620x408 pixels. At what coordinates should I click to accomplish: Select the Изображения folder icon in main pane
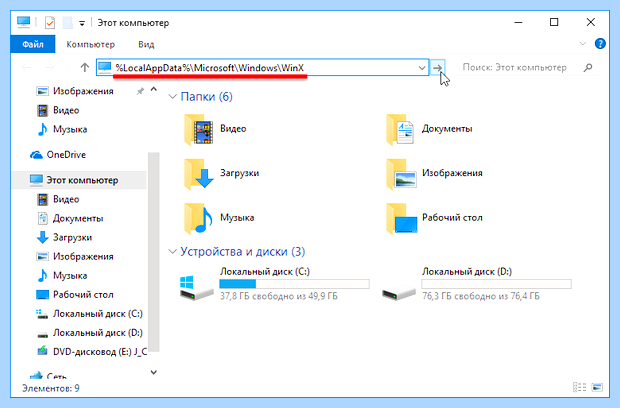tap(401, 174)
